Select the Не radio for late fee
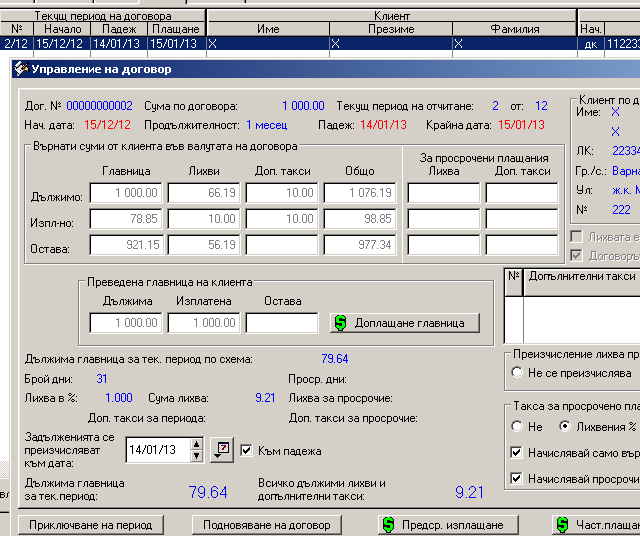Viewport: 640px width, 536px height. [x=517, y=427]
